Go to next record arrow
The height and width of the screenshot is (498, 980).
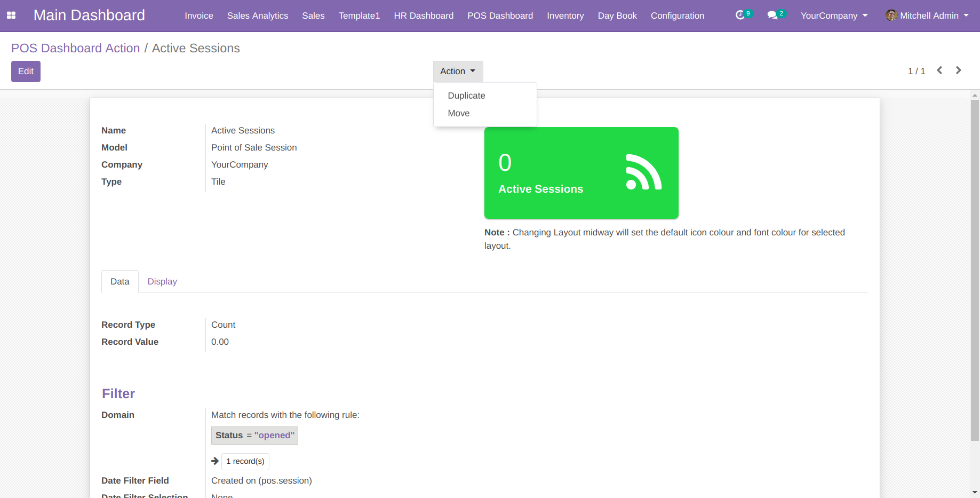coord(958,70)
